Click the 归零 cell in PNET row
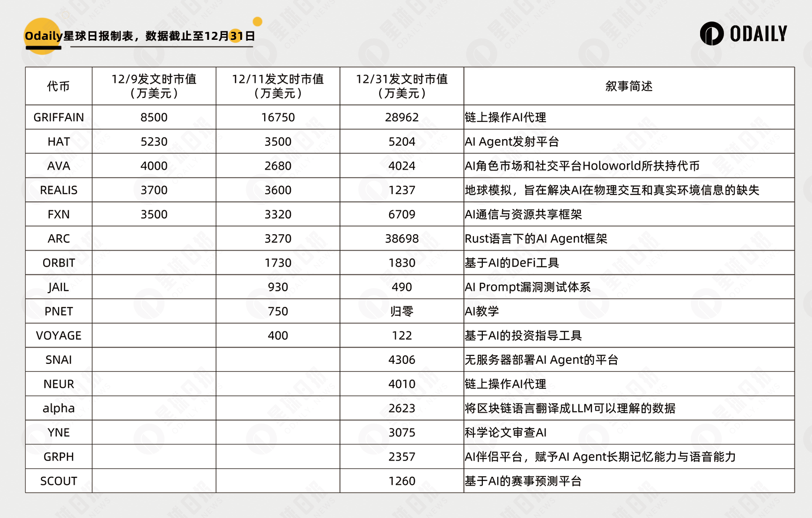The width and height of the screenshot is (812, 518). [x=402, y=311]
